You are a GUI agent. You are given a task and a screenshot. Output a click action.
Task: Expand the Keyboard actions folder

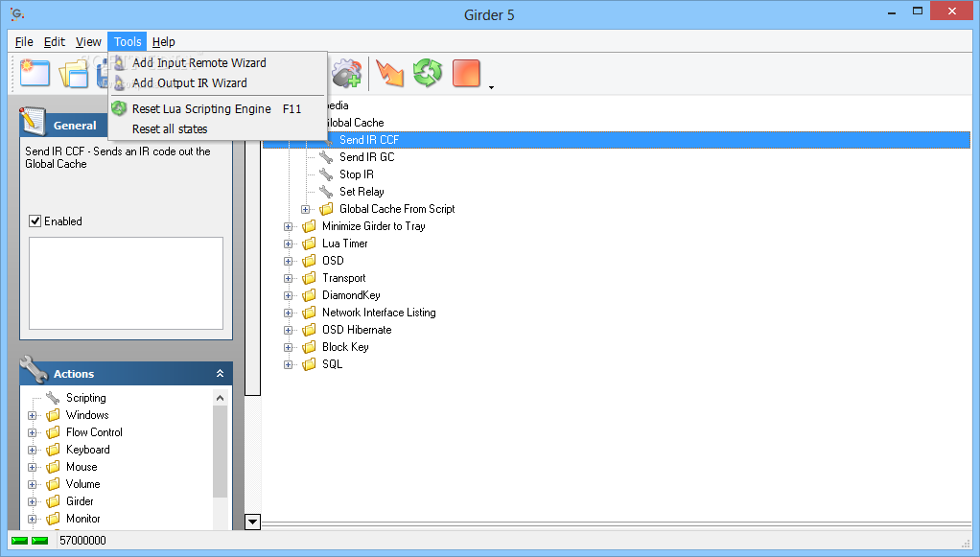point(32,450)
